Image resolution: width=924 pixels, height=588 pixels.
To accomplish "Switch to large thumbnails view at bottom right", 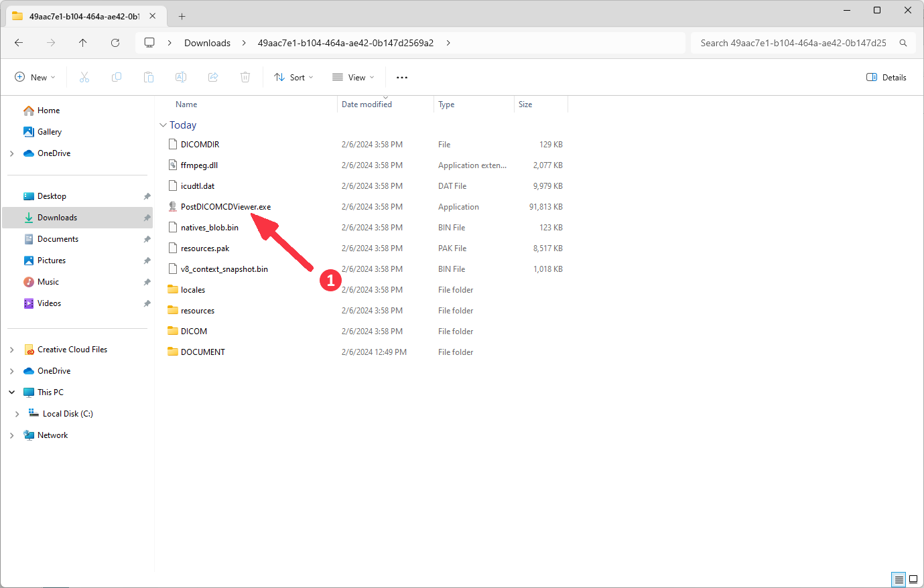I will [913, 579].
